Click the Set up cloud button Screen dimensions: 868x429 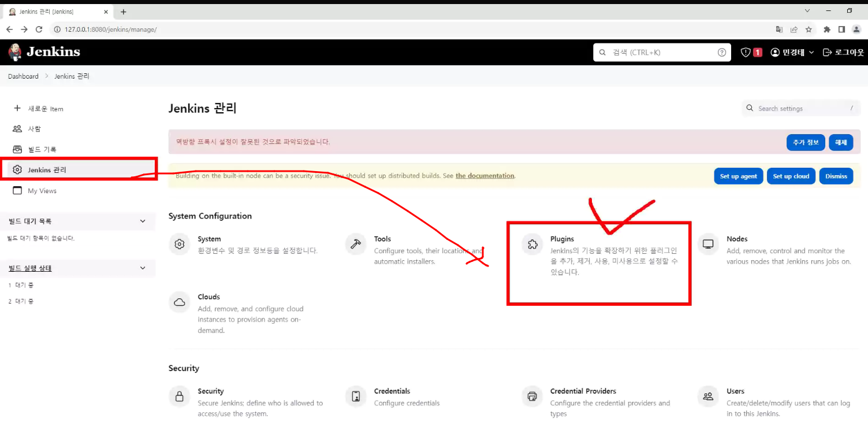[791, 176]
